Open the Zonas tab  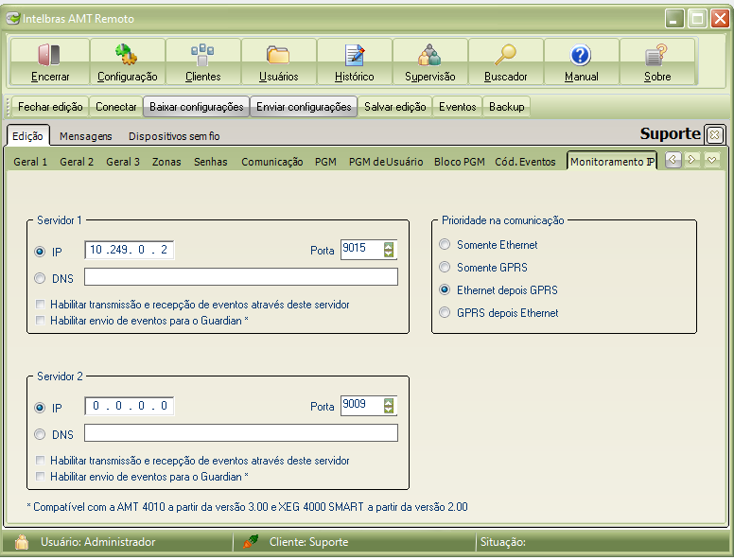[x=166, y=162]
